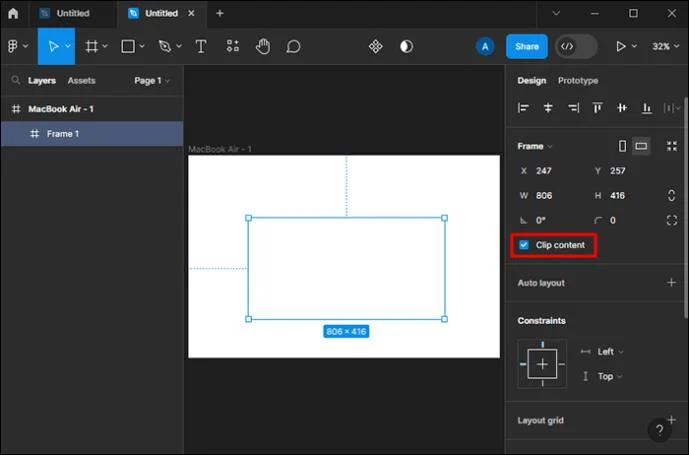
Task: Uncheck the Clip content checkbox
Action: click(x=524, y=245)
